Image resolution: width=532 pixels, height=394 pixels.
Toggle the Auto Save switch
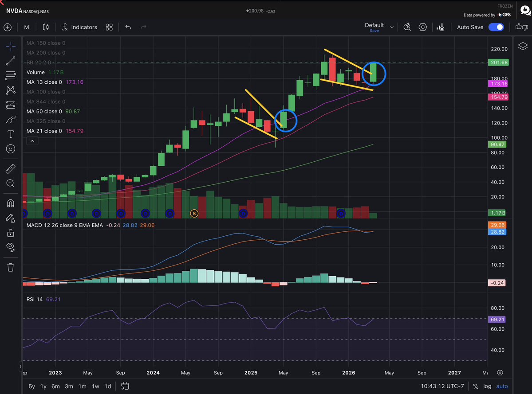pos(496,27)
